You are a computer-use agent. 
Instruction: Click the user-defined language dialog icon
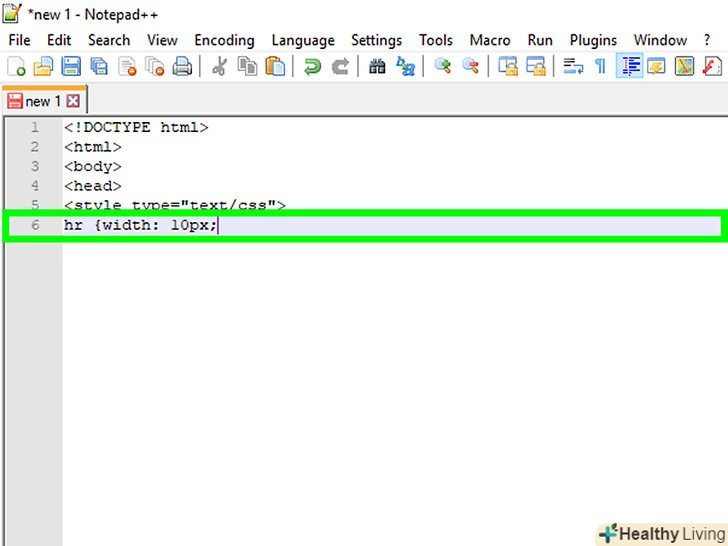[x=656, y=66]
